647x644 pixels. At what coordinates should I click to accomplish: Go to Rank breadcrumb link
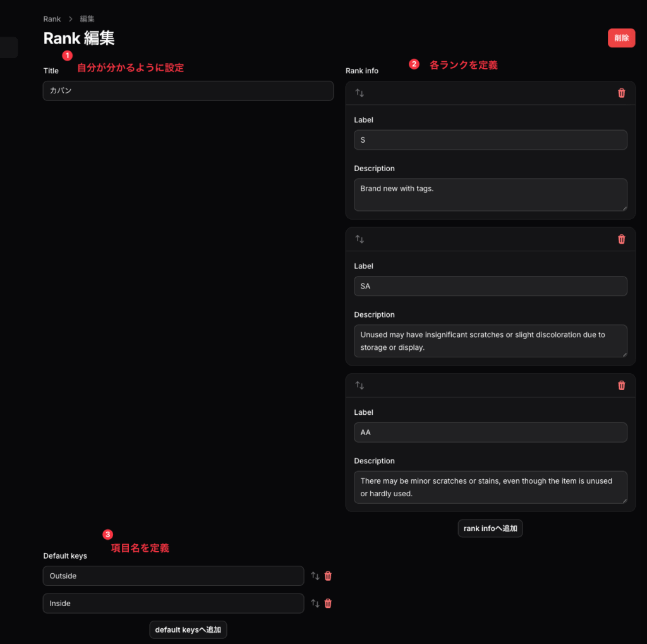(52, 19)
